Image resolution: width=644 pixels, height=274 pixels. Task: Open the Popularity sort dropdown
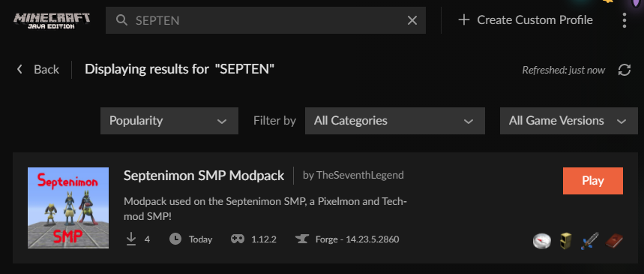point(169,121)
